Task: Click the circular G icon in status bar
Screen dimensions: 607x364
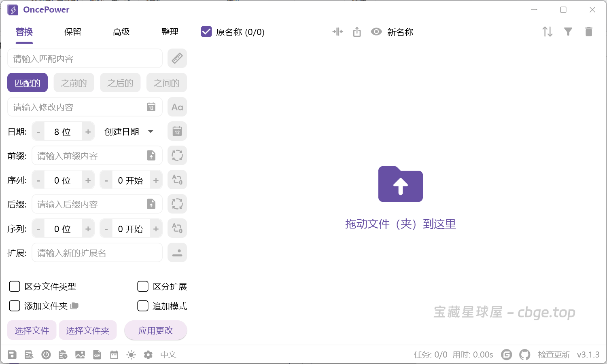Action: point(506,355)
